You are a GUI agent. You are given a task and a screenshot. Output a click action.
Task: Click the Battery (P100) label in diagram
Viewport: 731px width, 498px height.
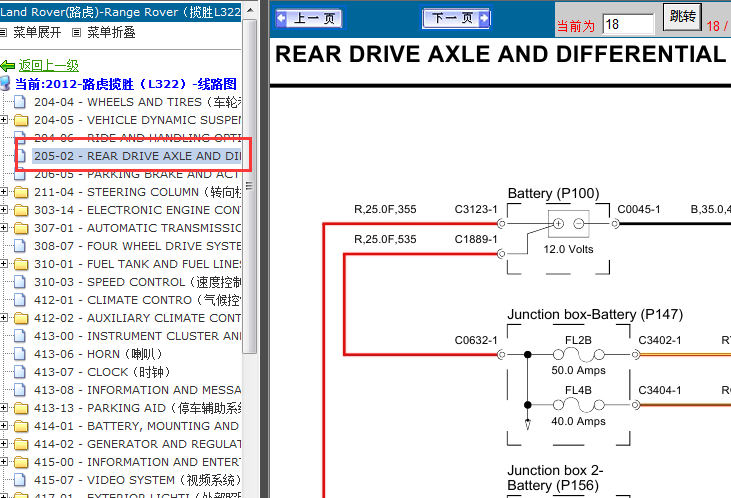(553, 193)
